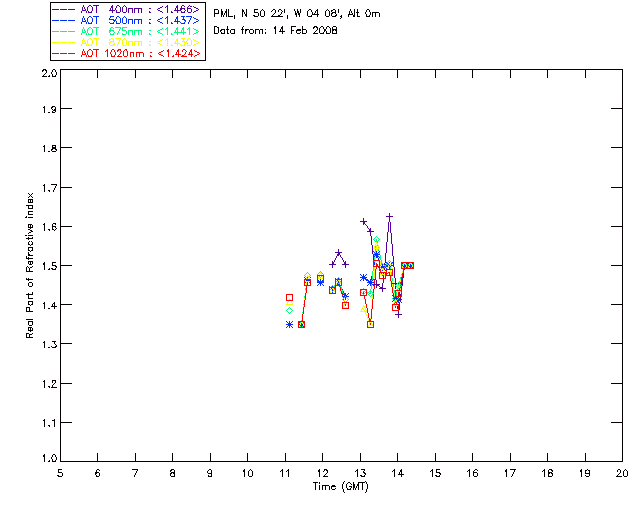This screenshot has height=512, width=640.
Task: Click y-axis tick label 2.0
Action: [x=49, y=73]
